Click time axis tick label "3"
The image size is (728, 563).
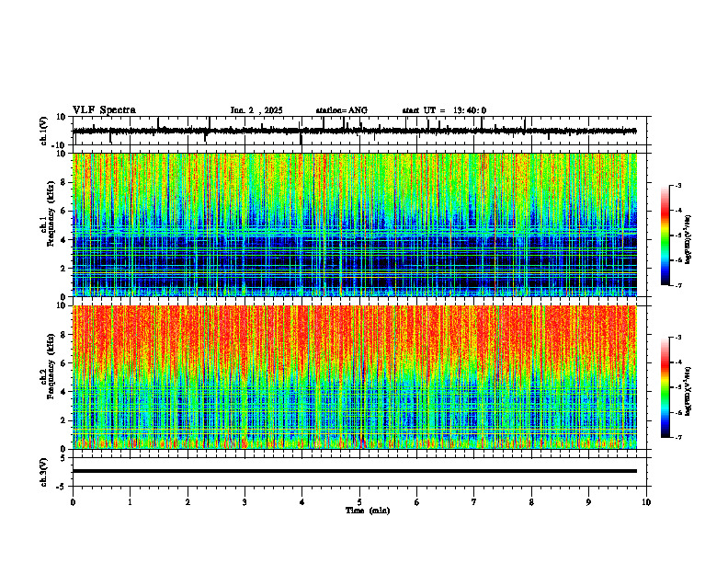[x=245, y=502]
